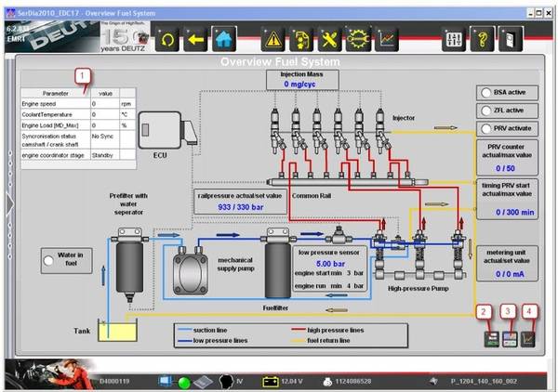Open the gear settings toolbar icon
Image resolution: width=558 pixels, height=392 pixels.
[358, 38]
